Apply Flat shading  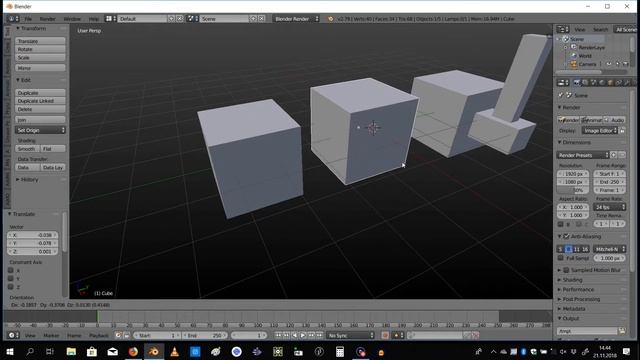pos(53,149)
